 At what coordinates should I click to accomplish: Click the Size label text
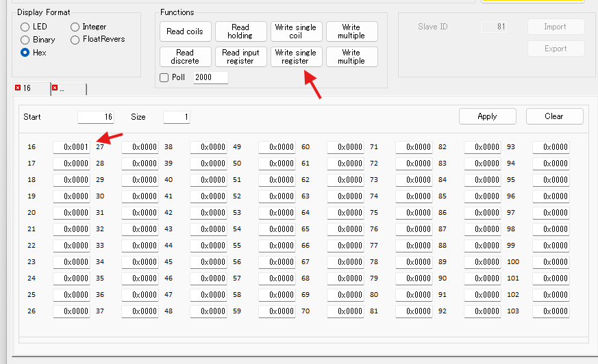coord(138,117)
